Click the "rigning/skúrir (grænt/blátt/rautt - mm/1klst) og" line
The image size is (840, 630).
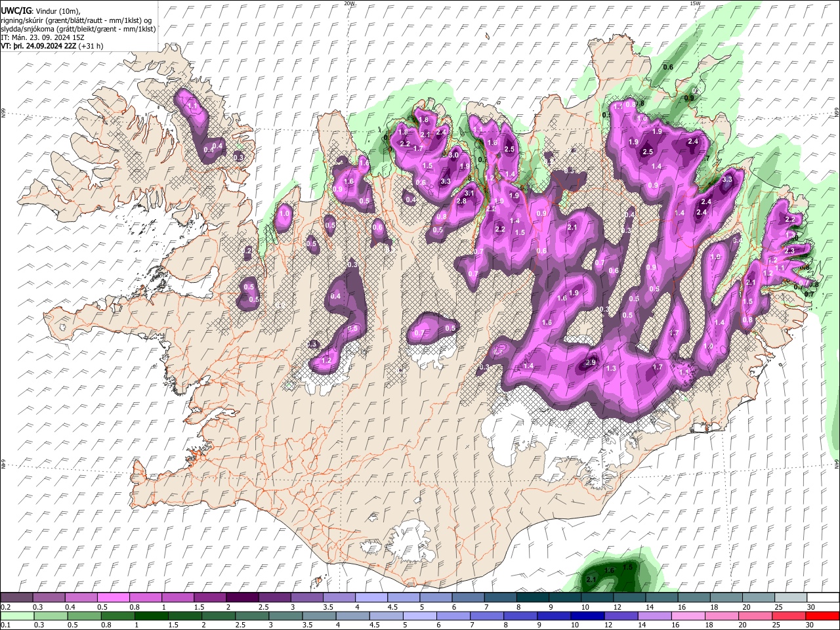point(76,20)
